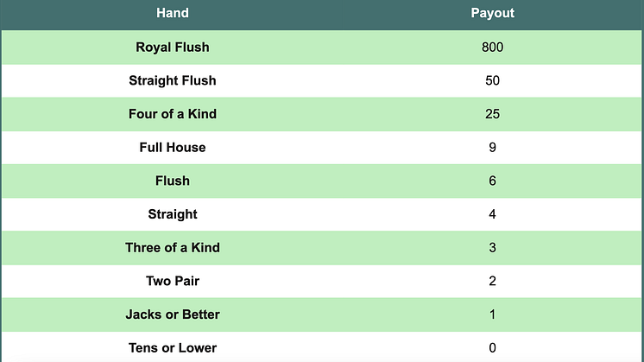The image size is (644, 362).
Task: Click the Hand column header
Action: (x=173, y=13)
